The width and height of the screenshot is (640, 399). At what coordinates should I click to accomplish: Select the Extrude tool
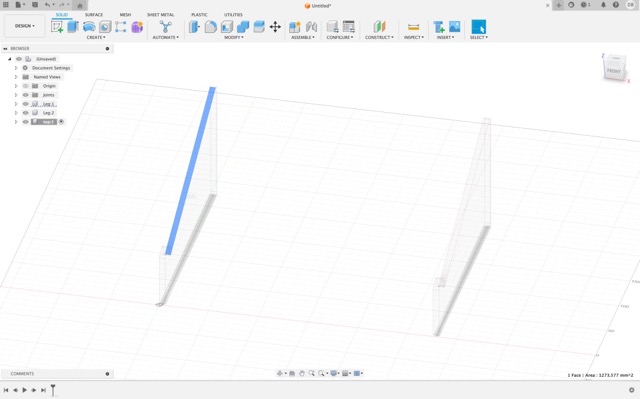pyautogui.click(x=73, y=27)
